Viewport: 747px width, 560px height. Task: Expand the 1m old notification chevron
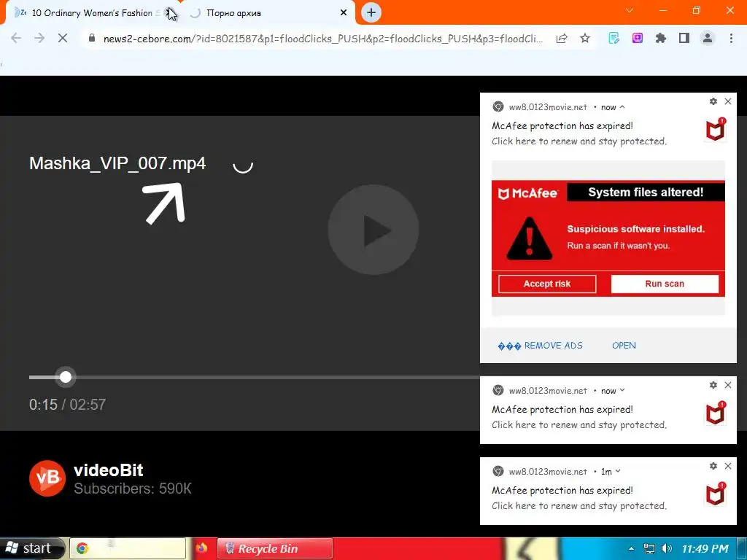[618, 472]
